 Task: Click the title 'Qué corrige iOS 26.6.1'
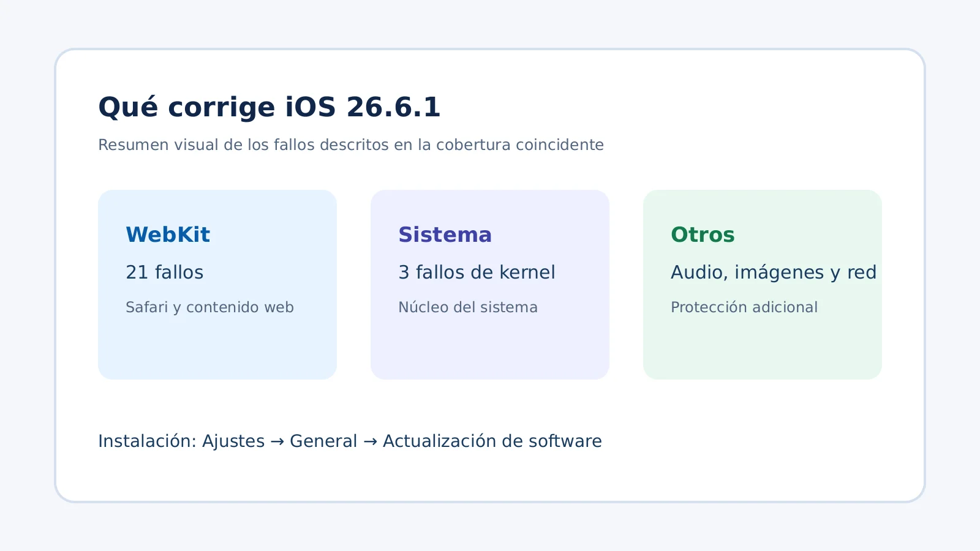point(269,107)
